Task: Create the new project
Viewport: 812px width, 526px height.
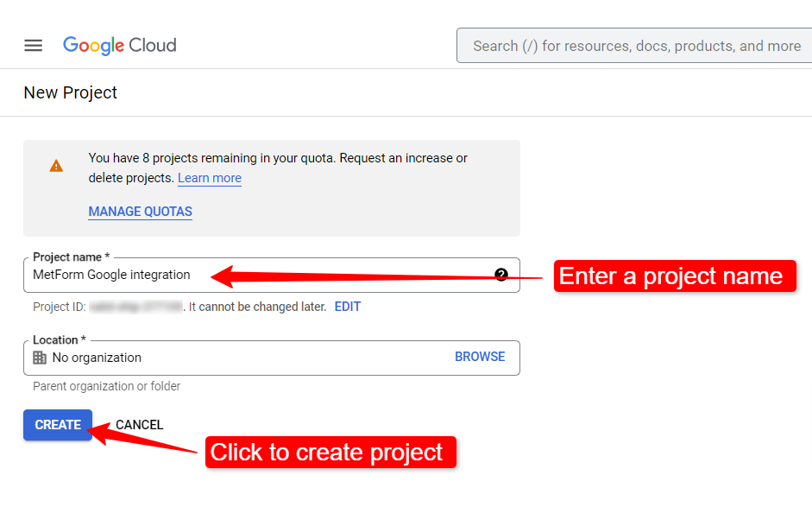Action: (x=58, y=425)
